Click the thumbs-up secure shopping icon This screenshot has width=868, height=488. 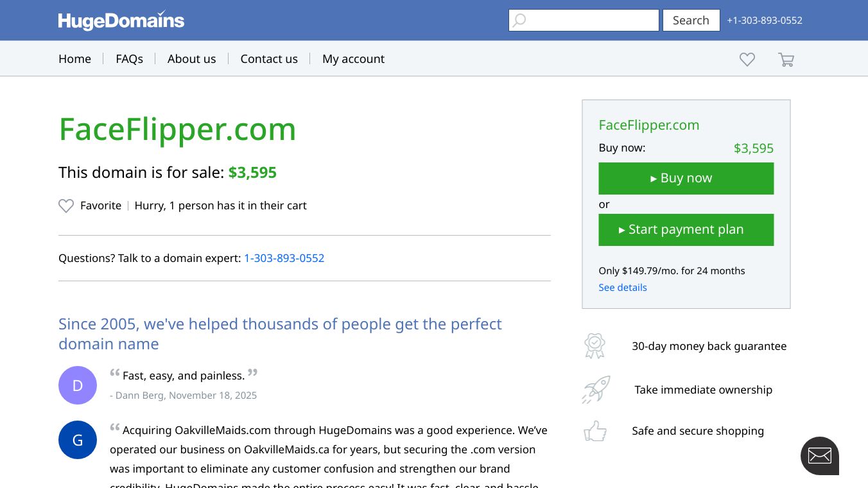[x=595, y=431]
